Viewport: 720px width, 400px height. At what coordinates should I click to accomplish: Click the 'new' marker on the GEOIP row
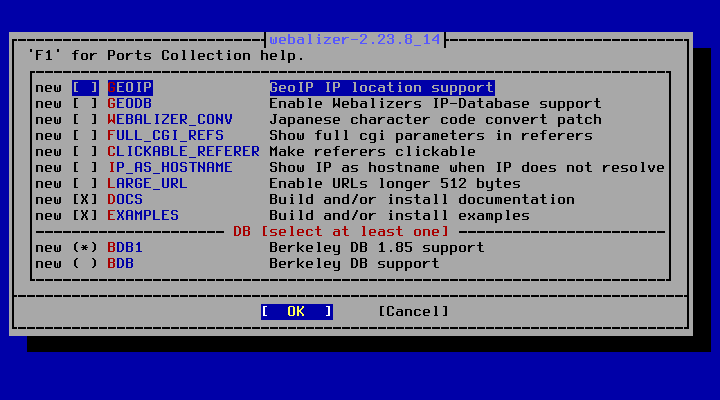[49, 87]
